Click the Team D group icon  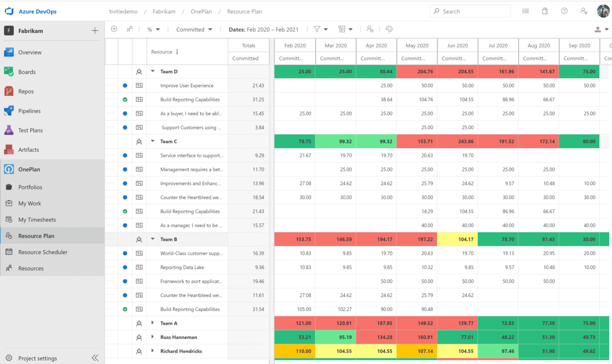[x=139, y=72]
